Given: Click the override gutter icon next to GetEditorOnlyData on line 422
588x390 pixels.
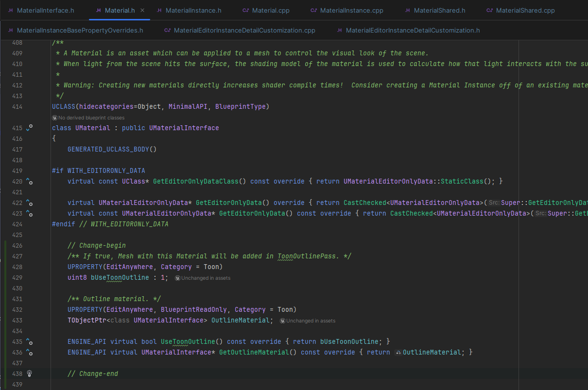Looking at the screenshot, I should click(29, 203).
